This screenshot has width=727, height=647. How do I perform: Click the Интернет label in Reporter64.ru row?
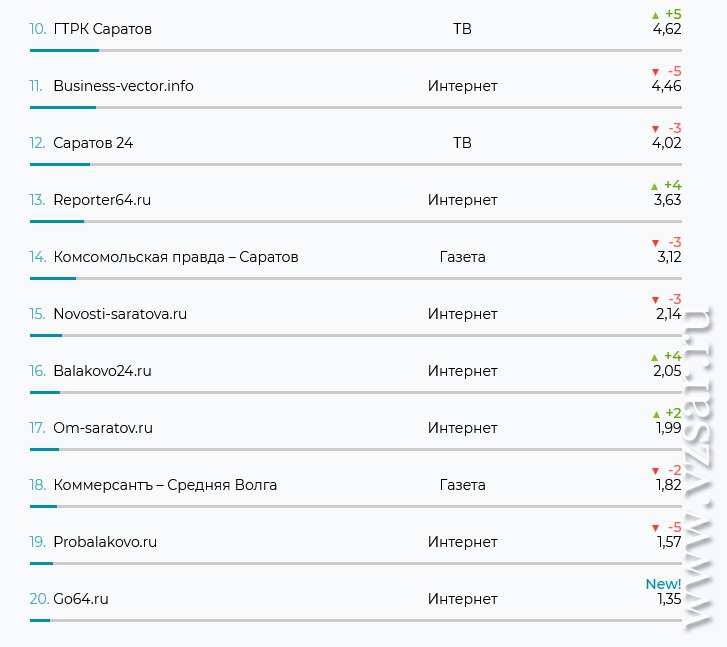click(462, 200)
